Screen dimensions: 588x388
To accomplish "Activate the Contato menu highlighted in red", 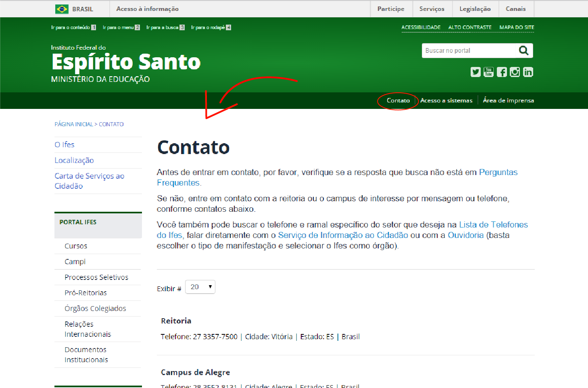I will (398, 100).
